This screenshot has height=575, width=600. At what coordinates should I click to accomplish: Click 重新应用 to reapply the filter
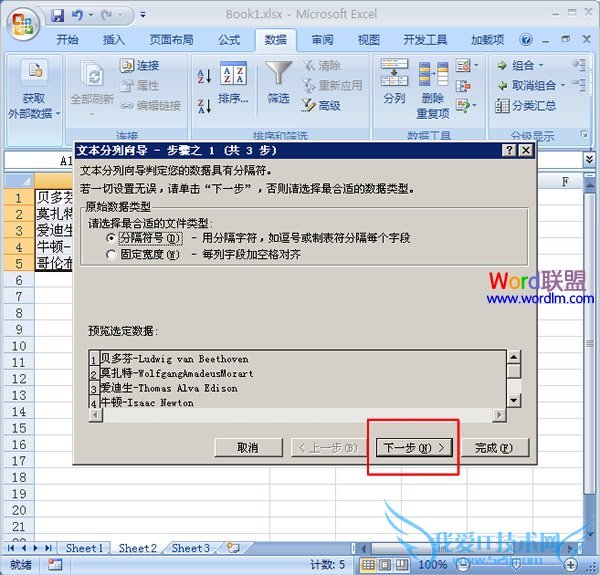point(333,86)
